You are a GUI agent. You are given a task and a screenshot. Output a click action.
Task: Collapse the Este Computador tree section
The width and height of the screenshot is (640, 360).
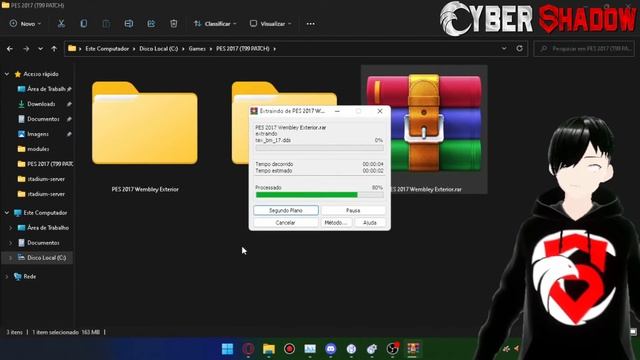7,213
